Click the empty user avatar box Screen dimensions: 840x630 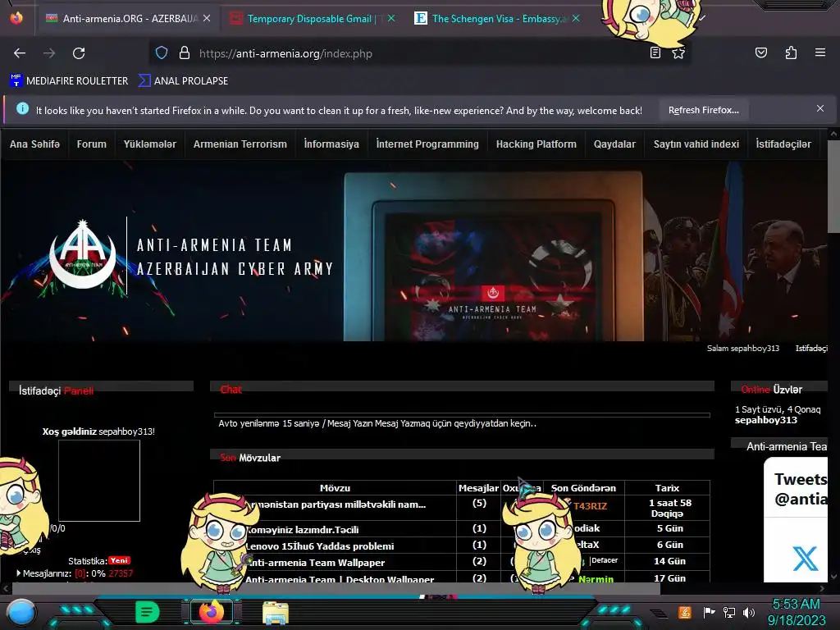pyautogui.click(x=99, y=481)
